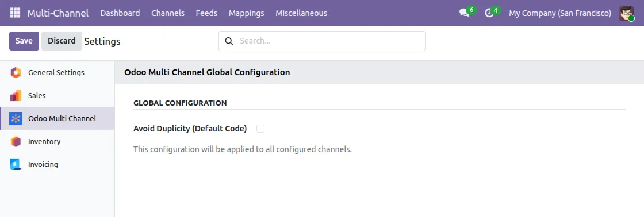
Task: Focus the settings Search field
Action: [x=322, y=41]
